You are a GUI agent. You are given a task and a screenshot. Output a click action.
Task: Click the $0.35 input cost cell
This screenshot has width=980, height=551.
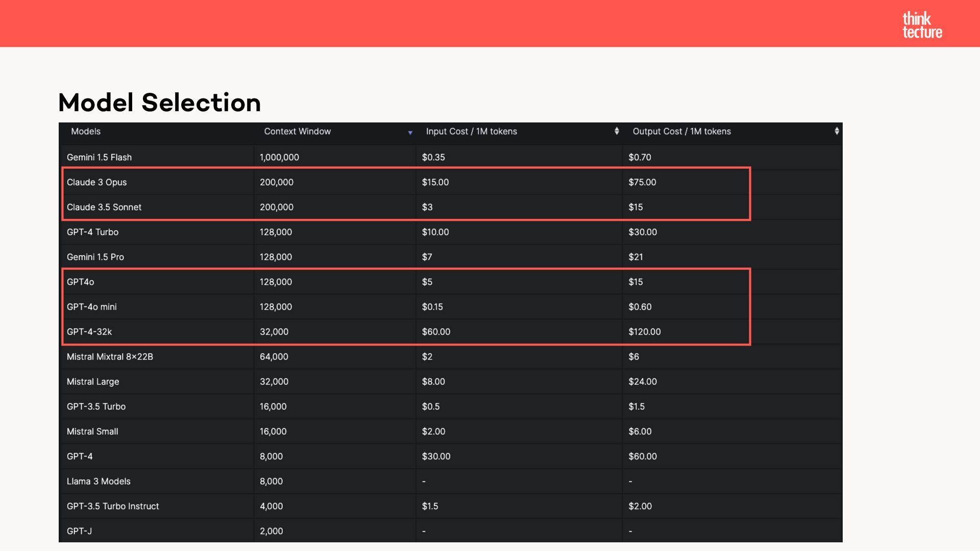433,157
